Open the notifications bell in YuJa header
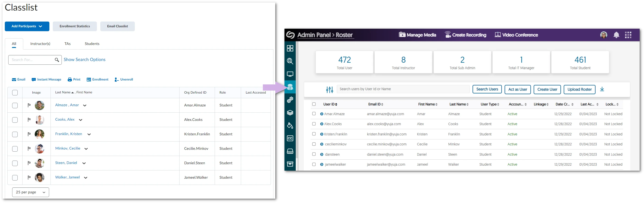Image resolution: width=644 pixels, height=203 pixels. (616, 35)
